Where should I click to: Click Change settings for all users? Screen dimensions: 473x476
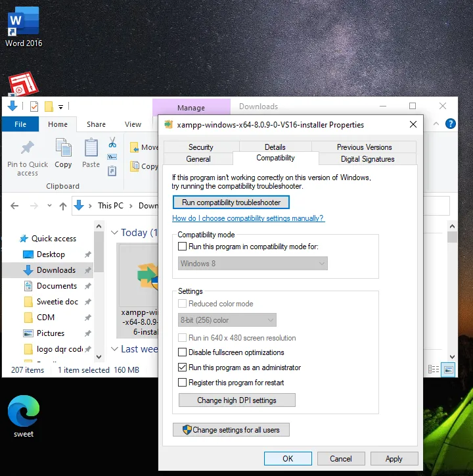coord(231,429)
